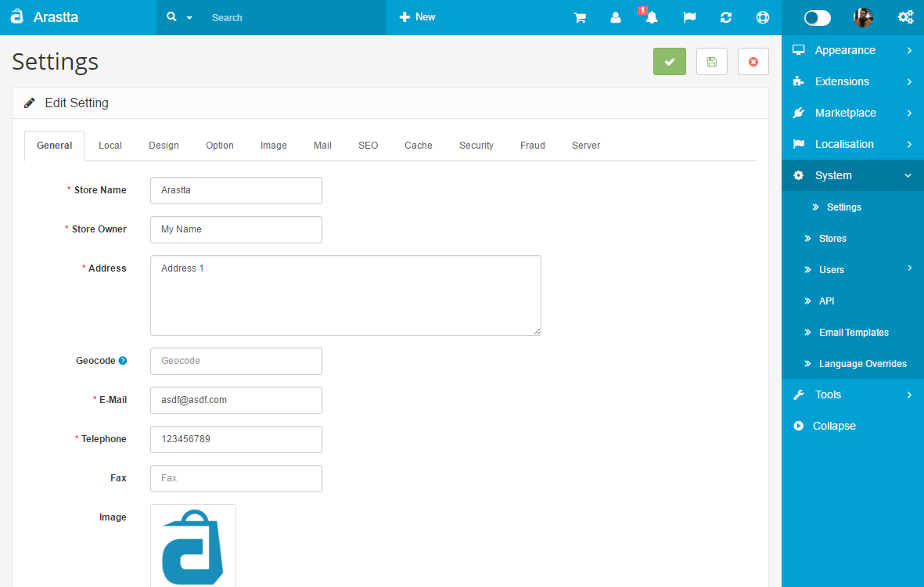Click the shopping cart icon in top bar
Viewport: 924px width, 587px height.
pos(580,17)
